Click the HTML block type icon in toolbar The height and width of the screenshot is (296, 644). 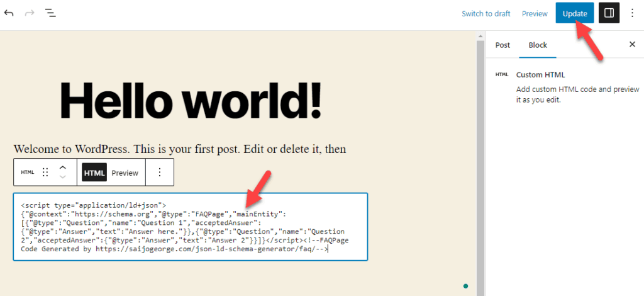28,173
